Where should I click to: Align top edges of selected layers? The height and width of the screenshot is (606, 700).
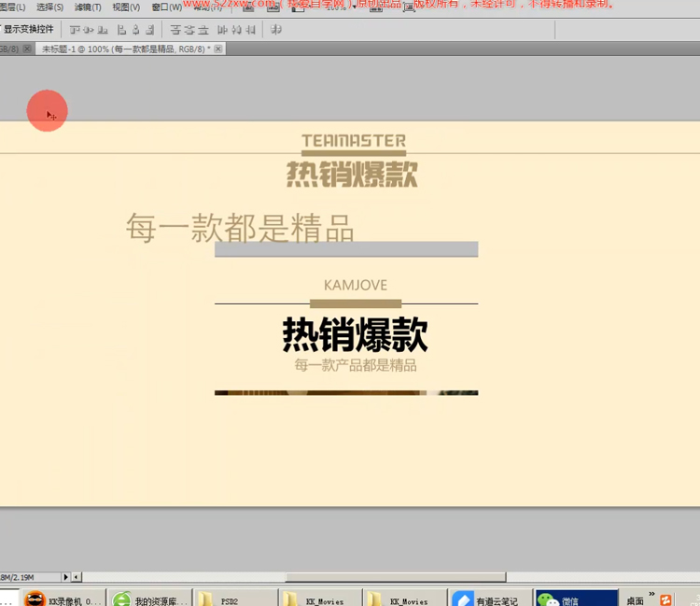tap(75, 30)
